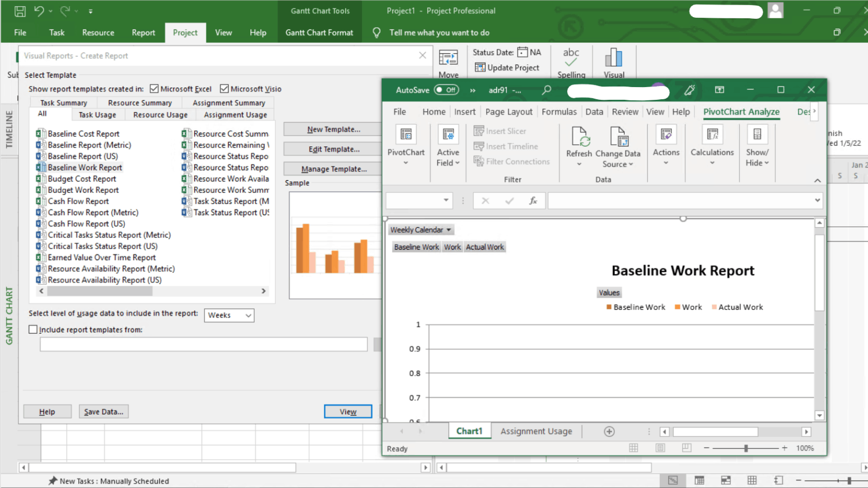Click the View report button
Image resolution: width=868 pixels, height=488 pixels.
348,411
